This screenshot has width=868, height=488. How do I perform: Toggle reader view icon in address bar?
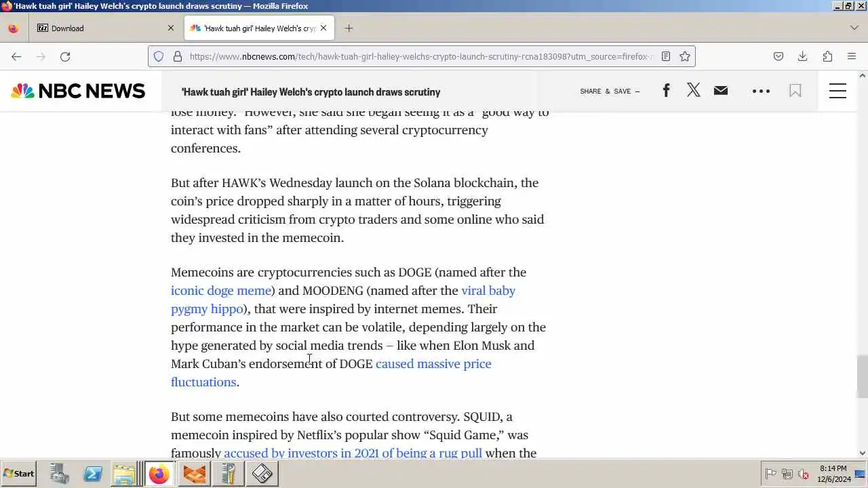point(666,57)
